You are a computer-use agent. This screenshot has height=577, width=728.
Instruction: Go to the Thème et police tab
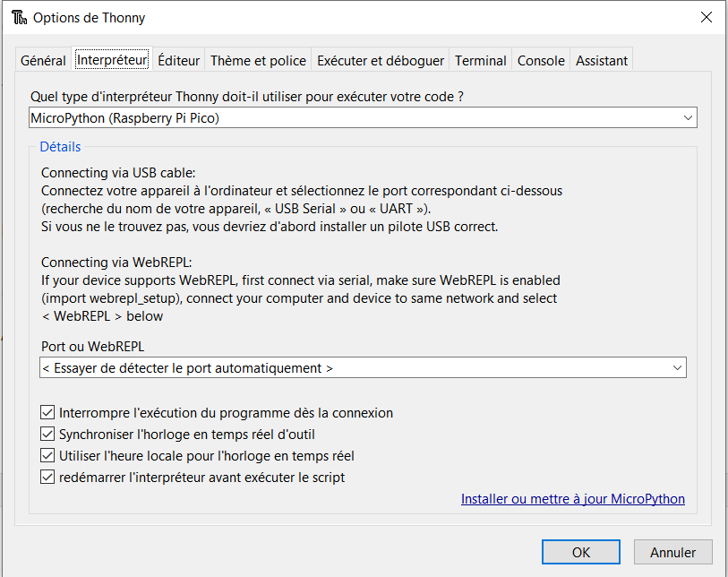pos(258,61)
